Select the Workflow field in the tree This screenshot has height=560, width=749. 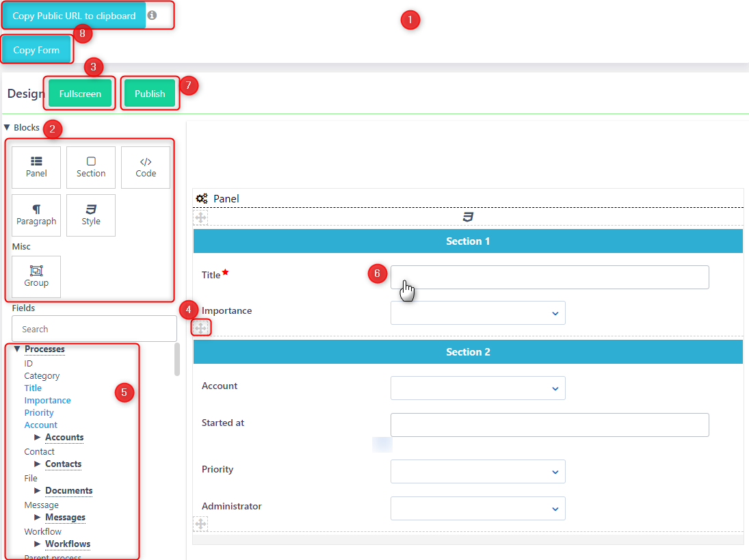[x=42, y=531]
